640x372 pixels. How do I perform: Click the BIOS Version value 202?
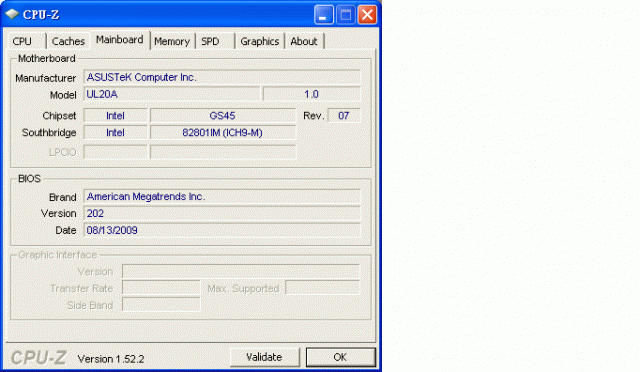point(222,213)
